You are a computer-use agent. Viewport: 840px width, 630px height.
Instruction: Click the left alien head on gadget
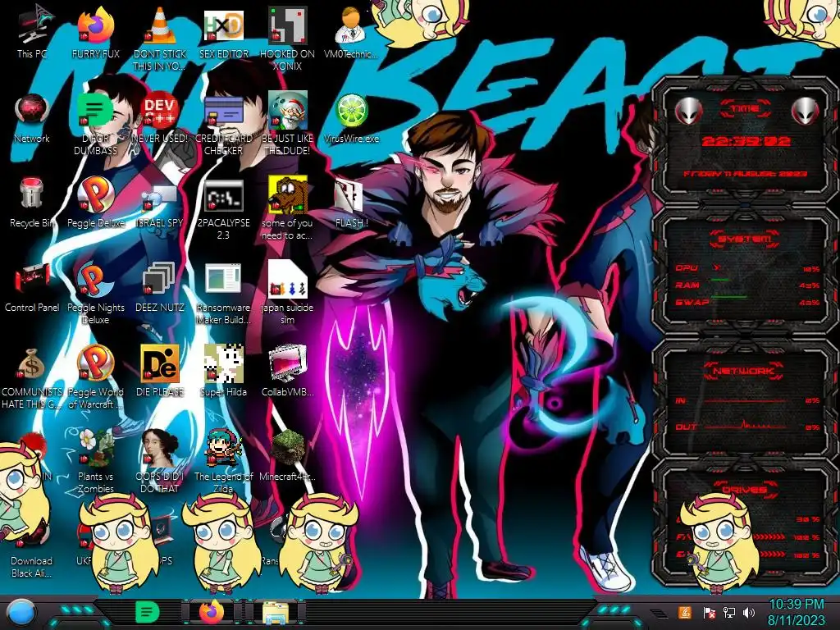tap(689, 111)
